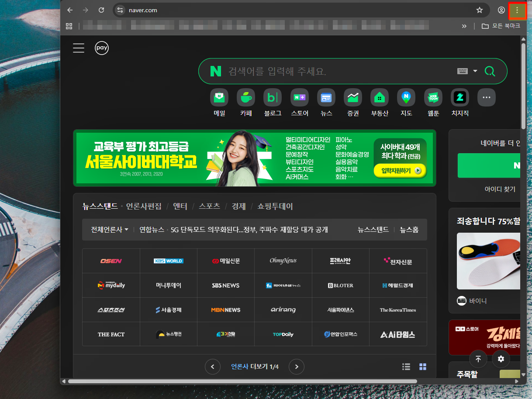Open the SBS NEWS press tile
532x399 pixels.
tap(226, 285)
